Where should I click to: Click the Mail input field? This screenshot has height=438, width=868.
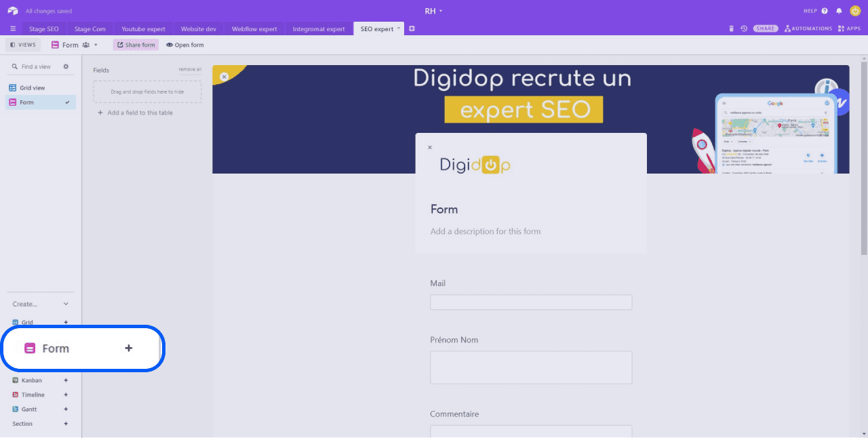[531, 302]
